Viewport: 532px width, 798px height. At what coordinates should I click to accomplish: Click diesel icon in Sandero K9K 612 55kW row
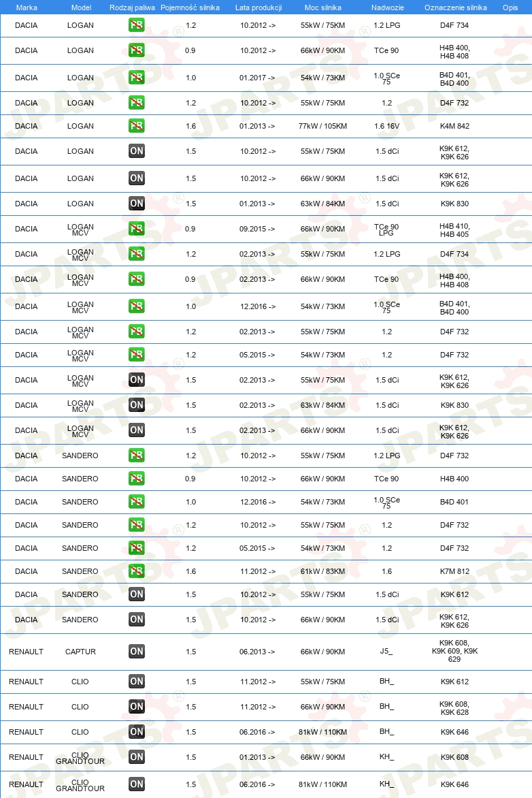(x=136, y=594)
